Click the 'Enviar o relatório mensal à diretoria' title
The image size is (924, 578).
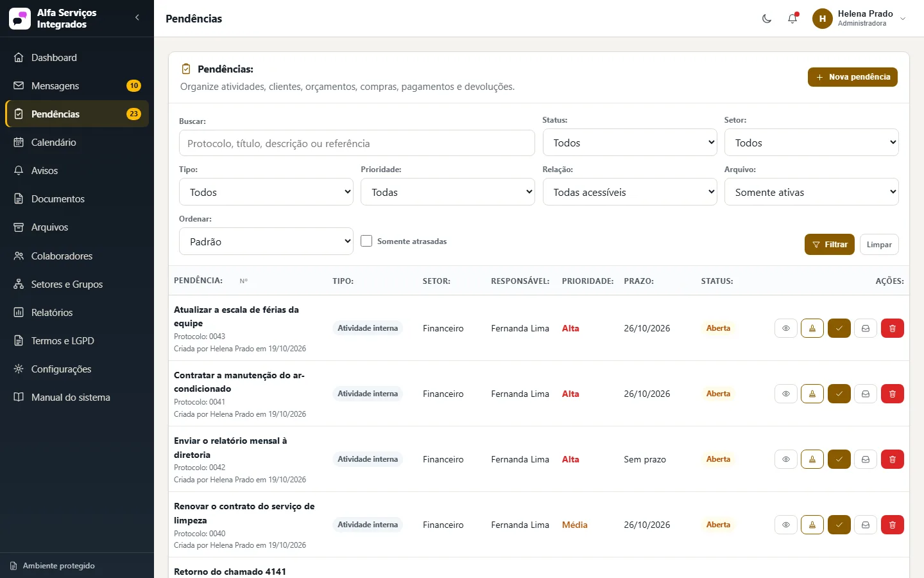tap(230, 448)
